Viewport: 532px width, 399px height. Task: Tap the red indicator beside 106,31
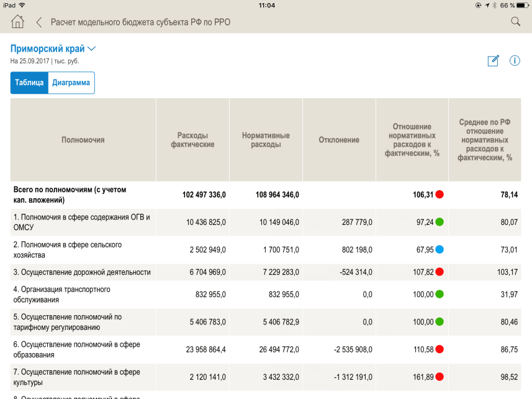[x=440, y=195]
